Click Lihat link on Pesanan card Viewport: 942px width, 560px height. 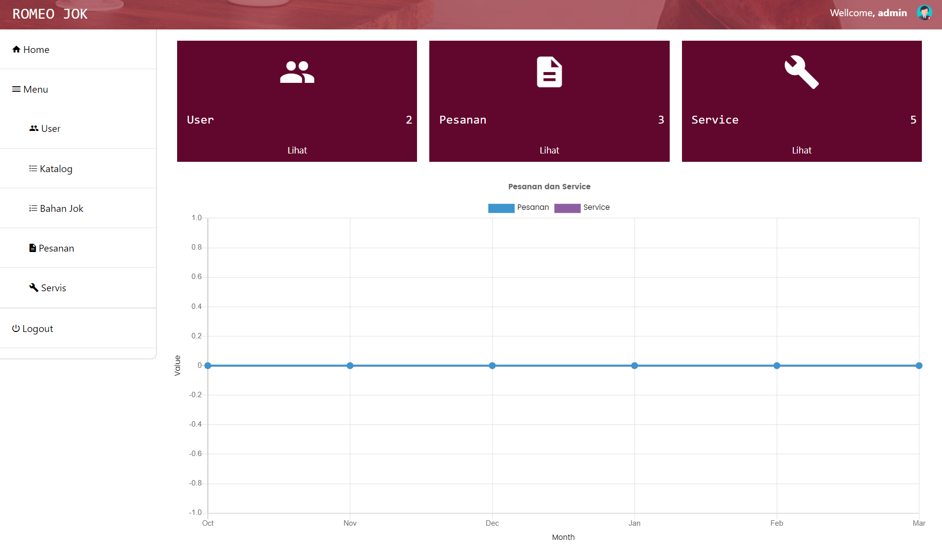coord(549,151)
